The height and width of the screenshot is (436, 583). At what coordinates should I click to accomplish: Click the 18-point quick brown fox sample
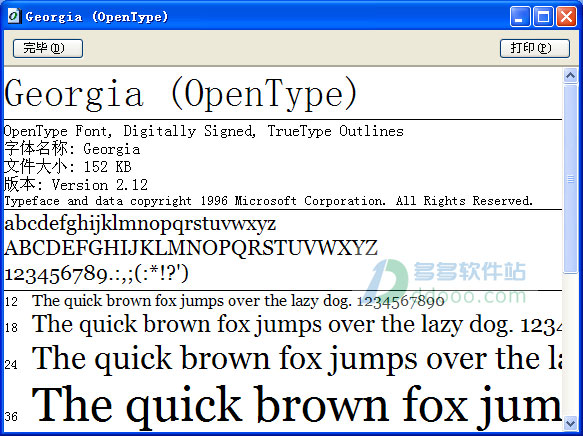tap(297, 325)
